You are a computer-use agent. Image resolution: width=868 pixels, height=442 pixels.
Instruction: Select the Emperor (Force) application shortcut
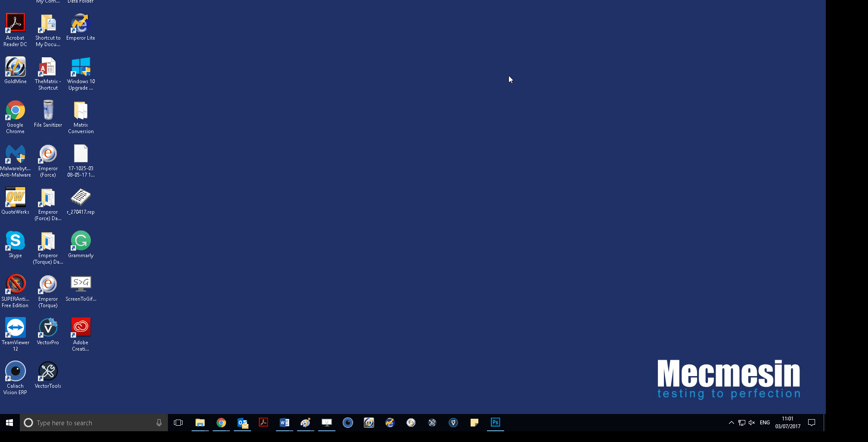(48, 160)
